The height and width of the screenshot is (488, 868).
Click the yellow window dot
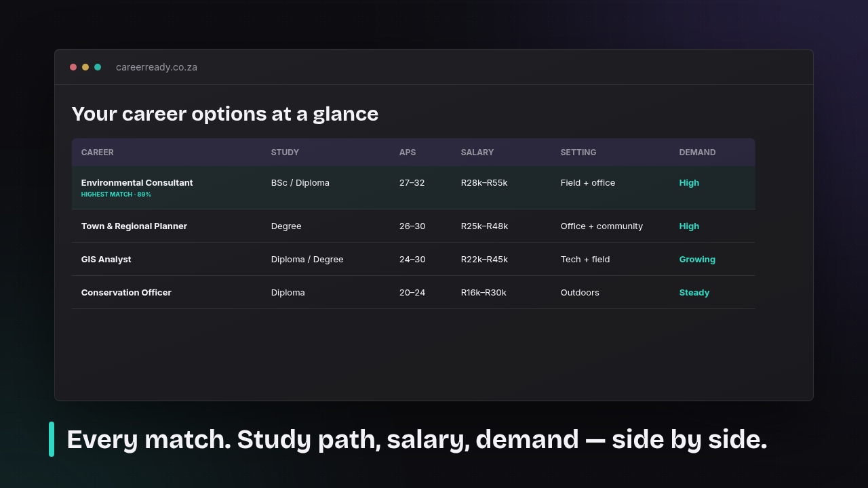(85, 67)
